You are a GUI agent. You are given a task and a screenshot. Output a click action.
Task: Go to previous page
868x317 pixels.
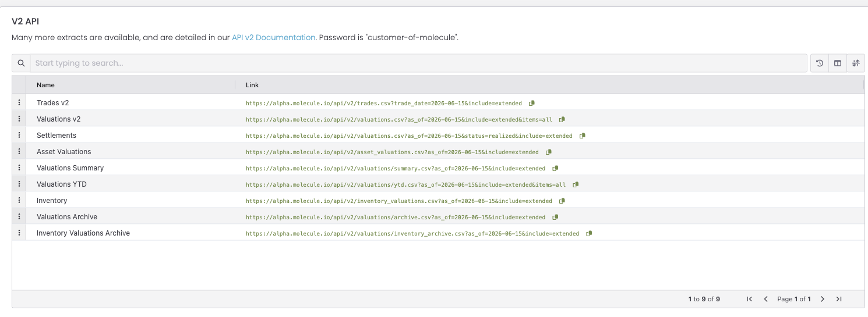[x=766, y=299]
